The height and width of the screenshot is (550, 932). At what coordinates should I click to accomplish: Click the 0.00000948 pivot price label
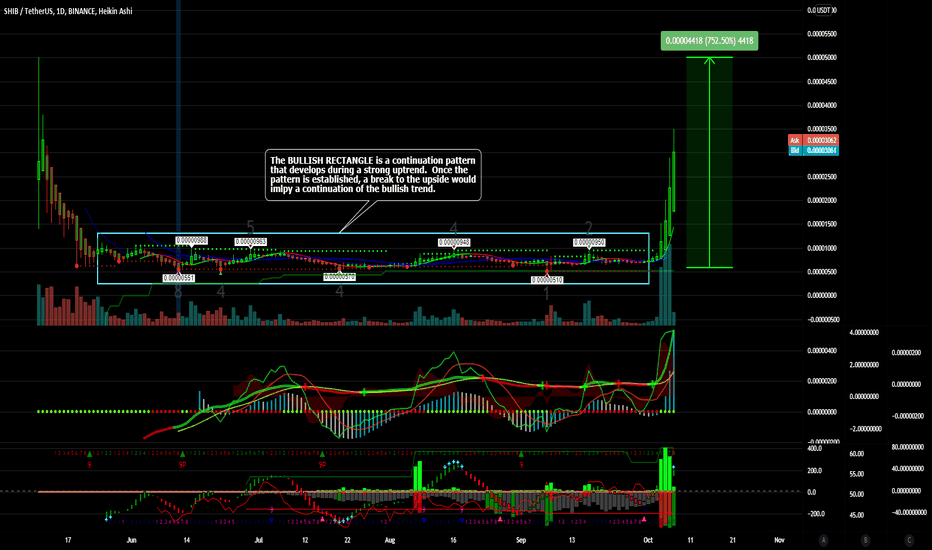tap(454, 242)
